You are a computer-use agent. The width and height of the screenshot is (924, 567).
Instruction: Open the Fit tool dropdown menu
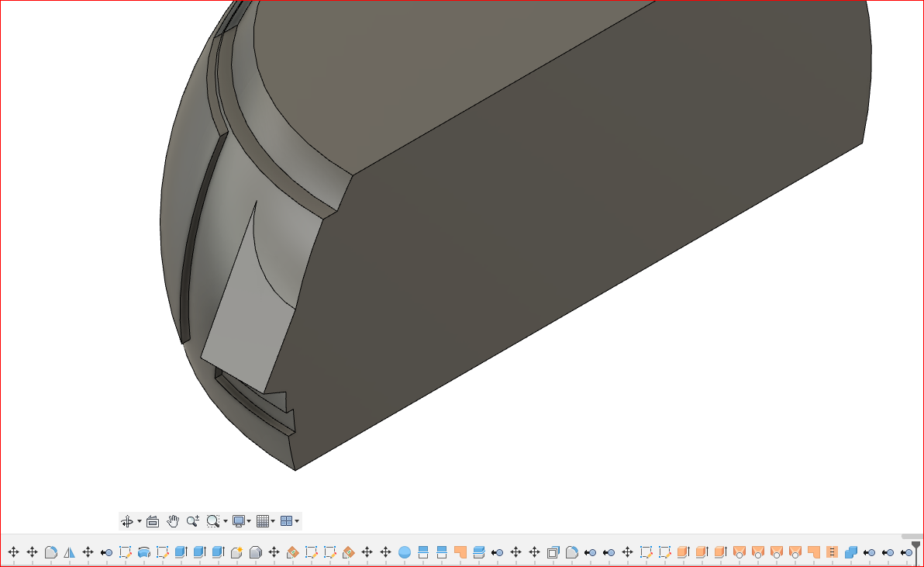pyautogui.click(x=226, y=520)
